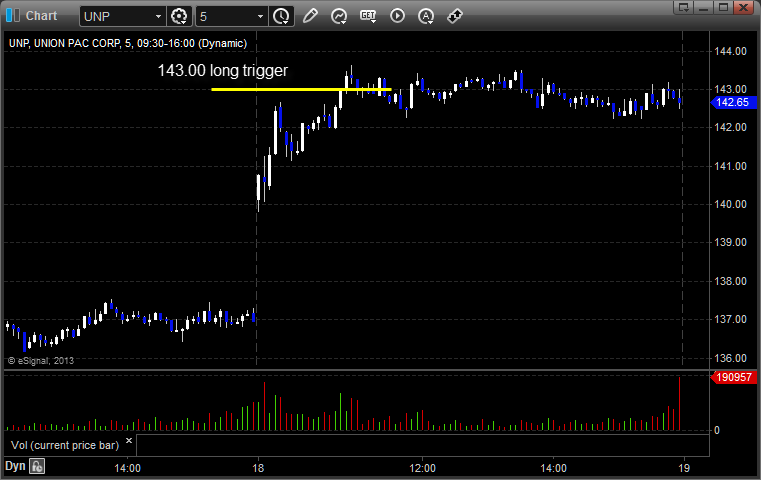Maximize the chart window

(723, 7)
